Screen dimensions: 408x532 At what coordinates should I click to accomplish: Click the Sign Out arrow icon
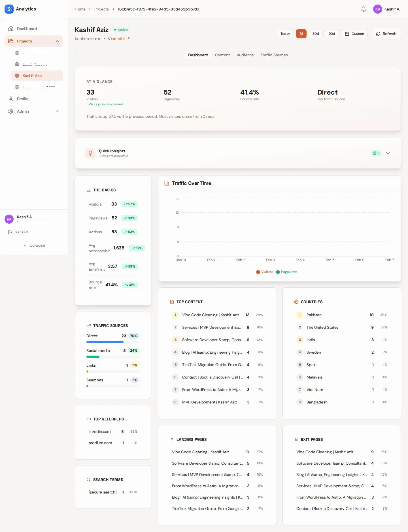tap(10, 232)
